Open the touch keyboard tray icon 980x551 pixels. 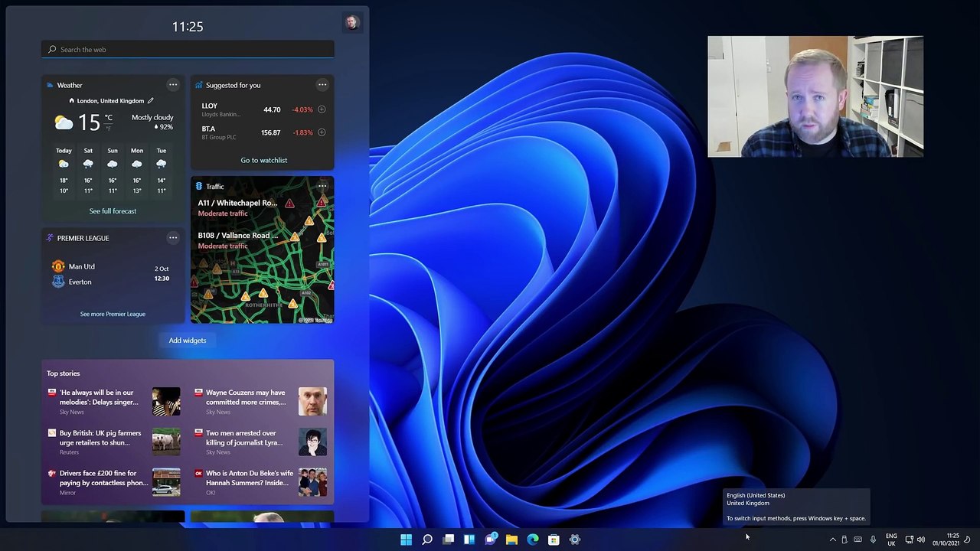(x=857, y=540)
